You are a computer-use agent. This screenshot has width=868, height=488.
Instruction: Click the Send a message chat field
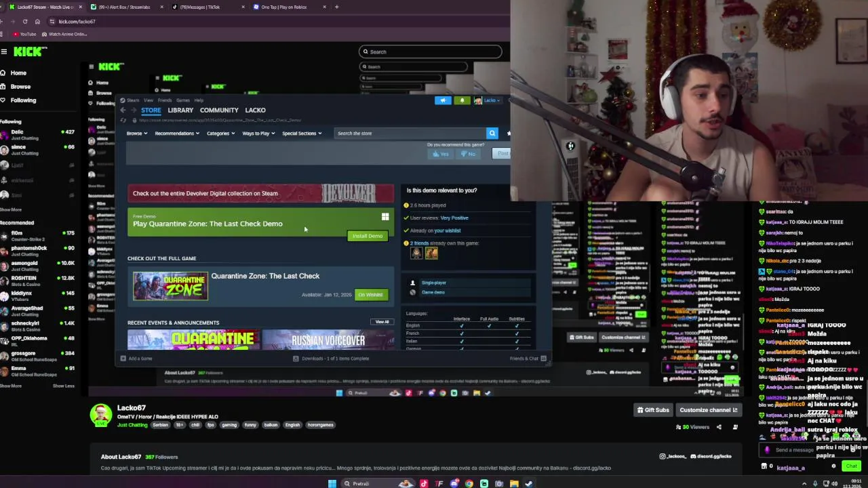805,449
